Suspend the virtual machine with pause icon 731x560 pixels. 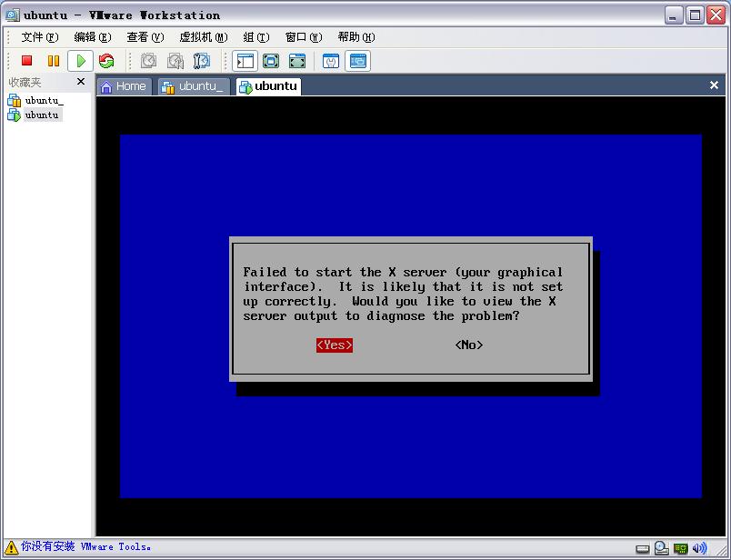tap(54, 61)
